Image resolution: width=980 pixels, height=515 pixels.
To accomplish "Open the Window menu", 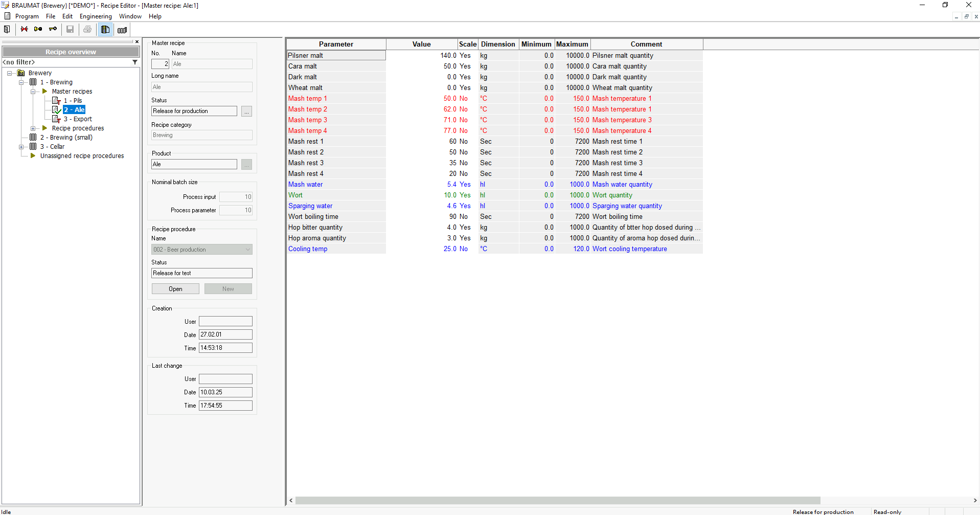I will [130, 16].
